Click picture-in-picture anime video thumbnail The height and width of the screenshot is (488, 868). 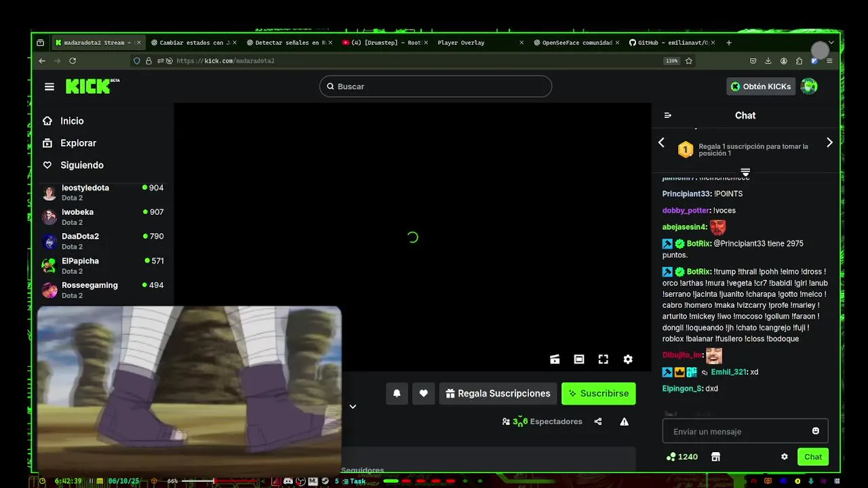pyautogui.click(x=189, y=388)
